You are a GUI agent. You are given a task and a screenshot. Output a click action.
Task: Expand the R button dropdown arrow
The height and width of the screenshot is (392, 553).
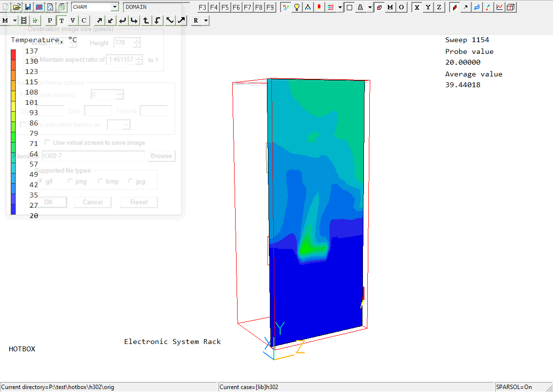pos(206,20)
